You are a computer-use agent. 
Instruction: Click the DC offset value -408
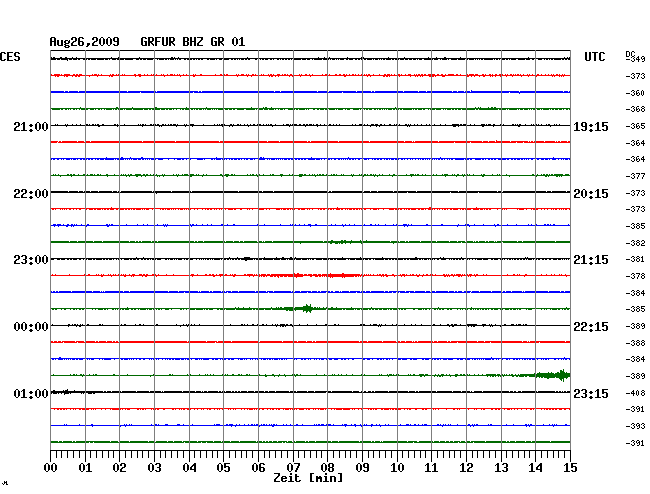(x=635, y=393)
